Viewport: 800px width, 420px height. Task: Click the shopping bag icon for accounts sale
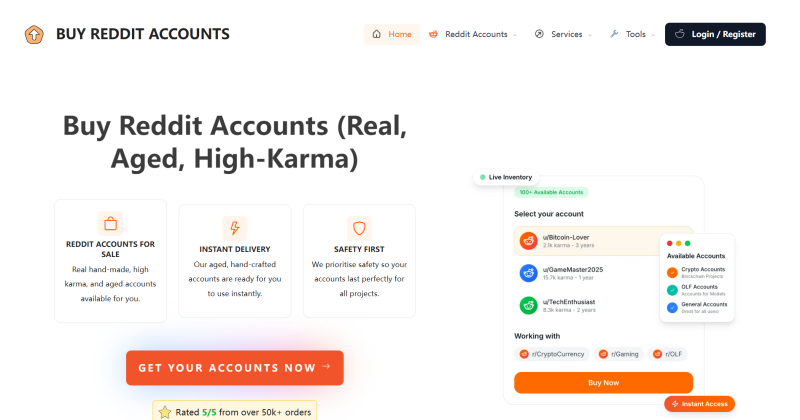[111, 224]
